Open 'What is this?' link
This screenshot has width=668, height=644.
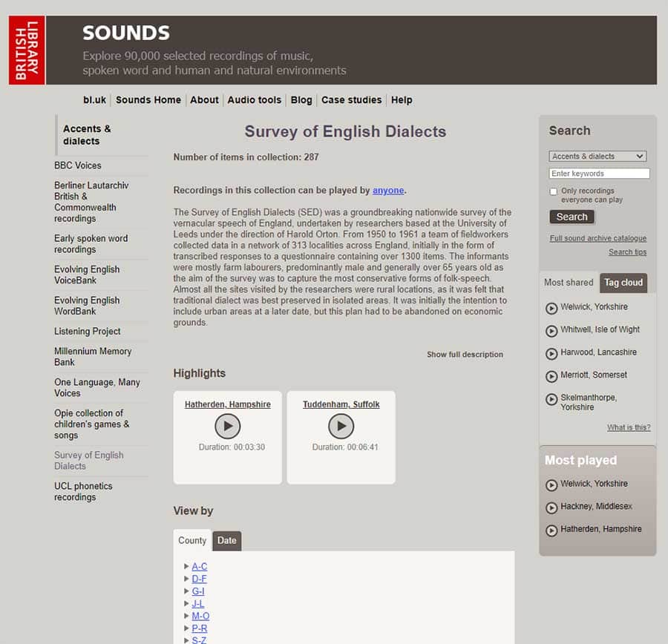[629, 427]
